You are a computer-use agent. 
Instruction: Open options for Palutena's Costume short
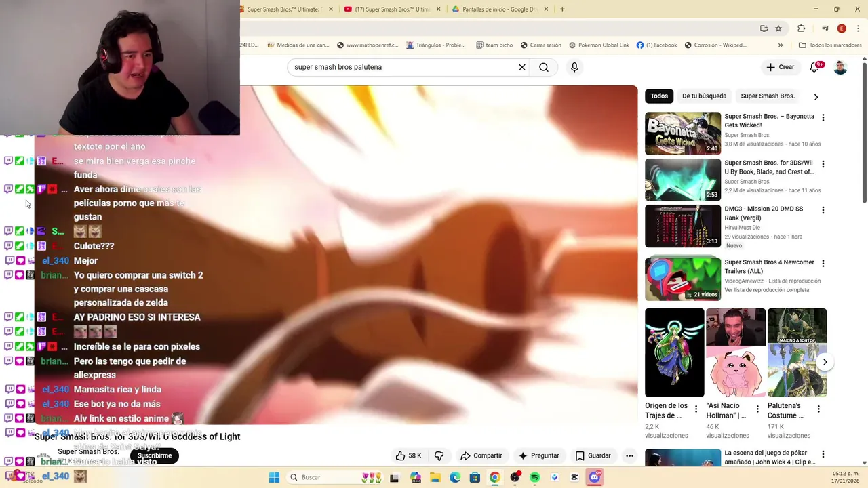click(818, 409)
